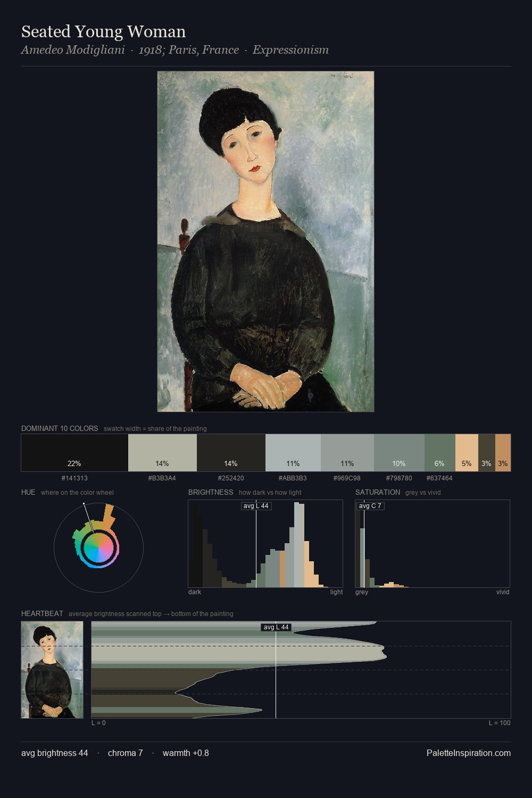Viewport: 532px width, 798px height.
Task: Click 'how dark vs how light' caption
Action: [x=270, y=493]
